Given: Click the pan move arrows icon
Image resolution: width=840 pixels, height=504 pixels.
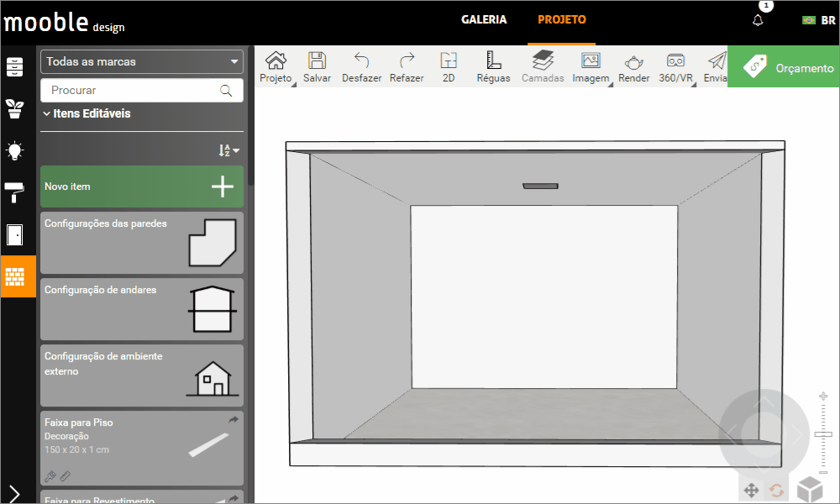Looking at the screenshot, I should point(751,490).
